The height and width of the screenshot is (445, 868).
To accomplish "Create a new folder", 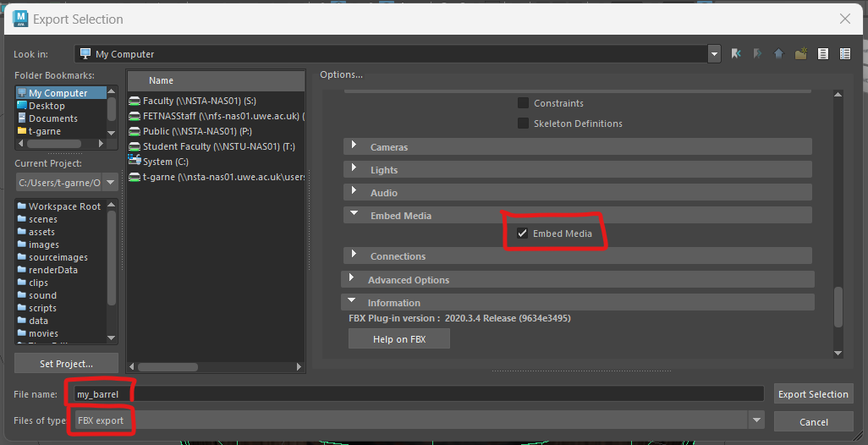I will (x=800, y=54).
